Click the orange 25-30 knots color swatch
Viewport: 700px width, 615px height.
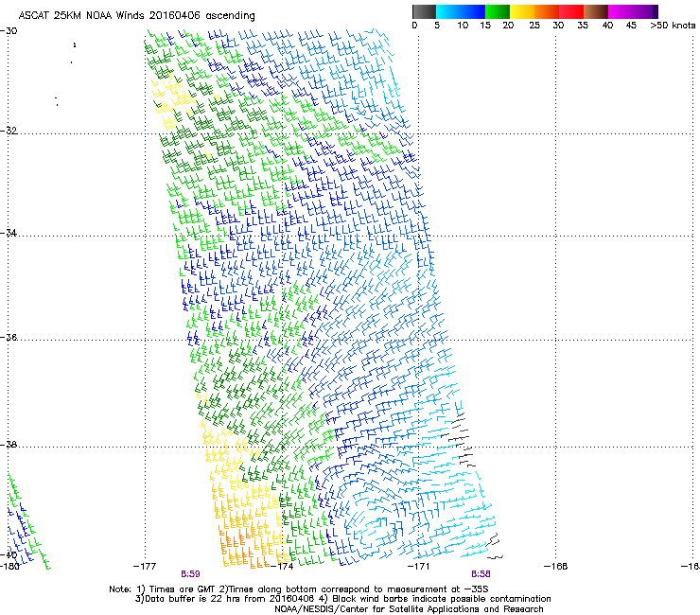pos(547,11)
